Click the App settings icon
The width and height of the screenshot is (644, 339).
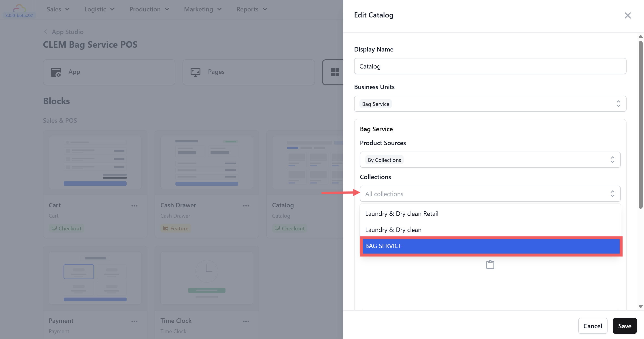pos(56,72)
